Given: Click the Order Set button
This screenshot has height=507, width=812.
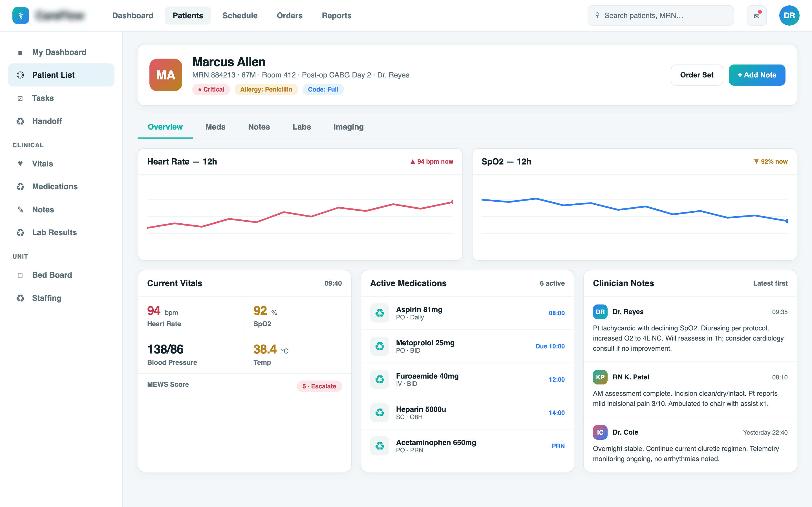Looking at the screenshot, I should coord(697,75).
